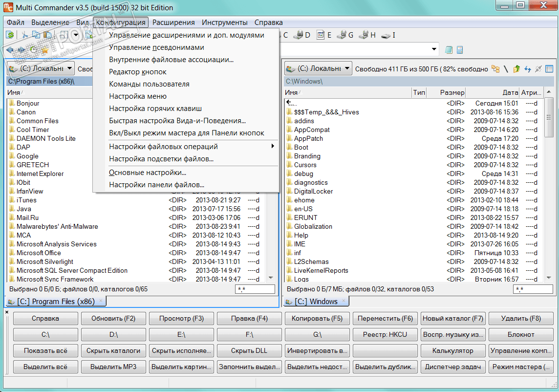Click the scissors Cut icon
This screenshot has width=559, height=392.
tap(24, 35)
